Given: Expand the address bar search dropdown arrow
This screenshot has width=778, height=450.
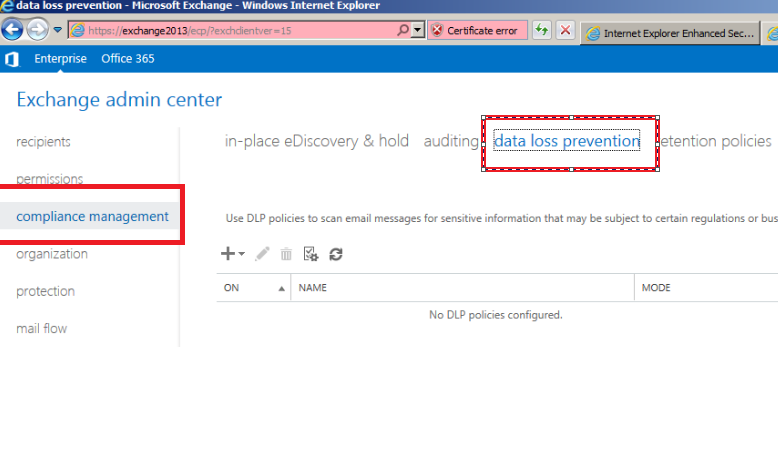Looking at the screenshot, I should [418, 31].
